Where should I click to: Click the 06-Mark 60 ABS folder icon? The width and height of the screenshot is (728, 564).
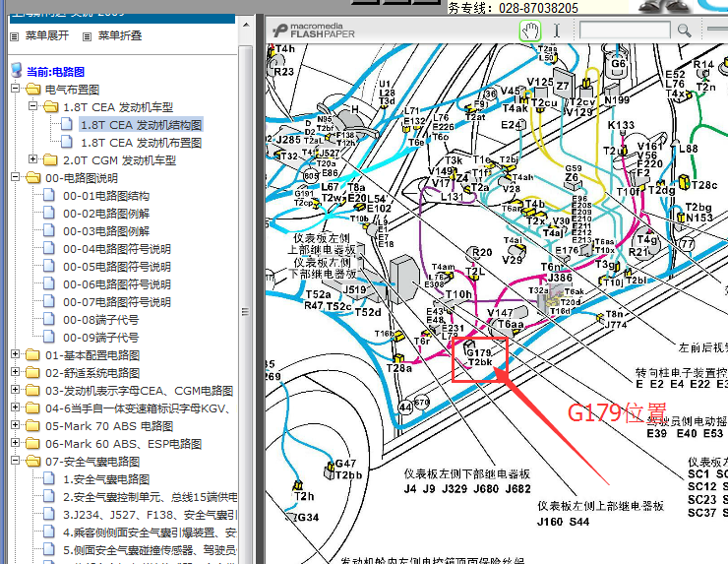click(32, 443)
